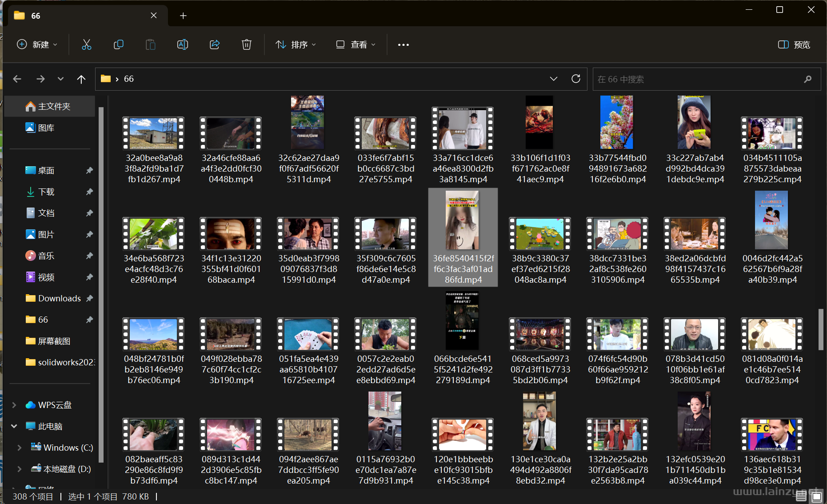Click the Rename icon in toolbar
This screenshot has height=504, width=827.
[x=182, y=44]
